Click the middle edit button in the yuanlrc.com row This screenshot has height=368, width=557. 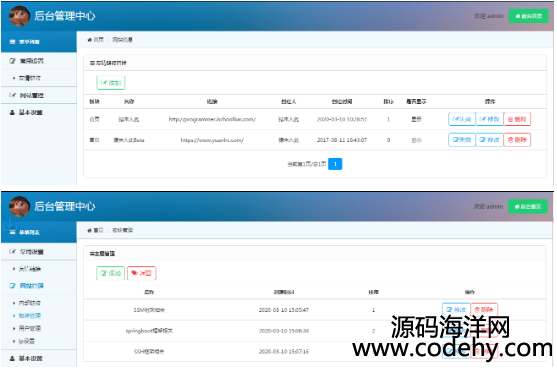(x=490, y=140)
